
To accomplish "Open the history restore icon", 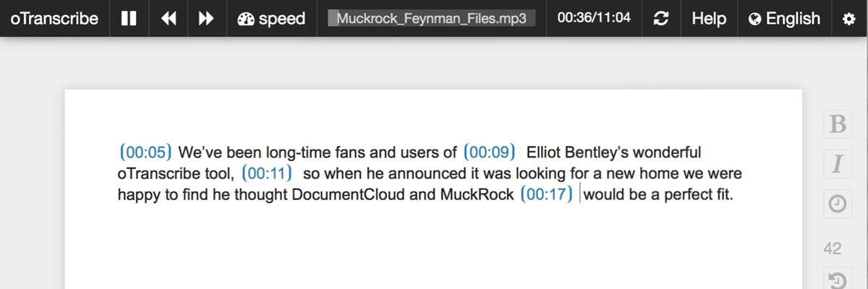I will tap(837, 279).
